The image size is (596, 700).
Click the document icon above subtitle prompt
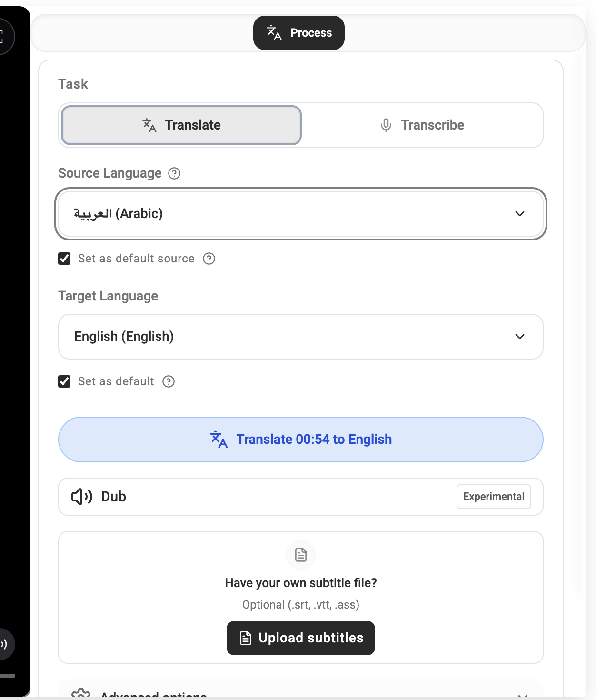coord(301,555)
